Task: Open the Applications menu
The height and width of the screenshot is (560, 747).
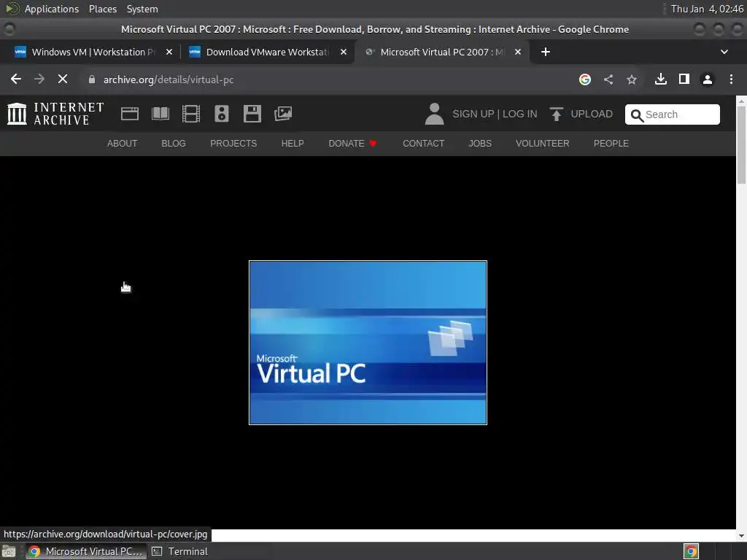Action: (52, 9)
